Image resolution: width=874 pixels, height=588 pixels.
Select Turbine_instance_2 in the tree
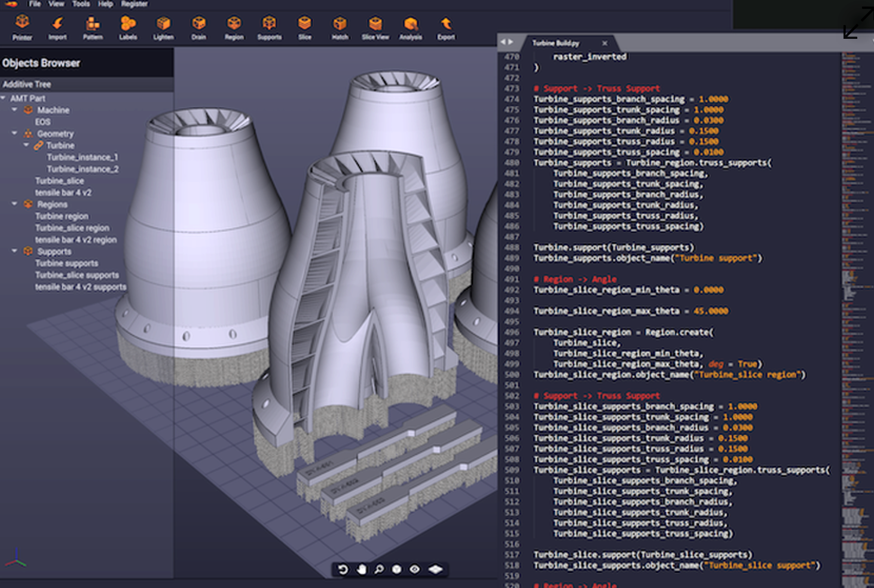(x=82, y=169)
